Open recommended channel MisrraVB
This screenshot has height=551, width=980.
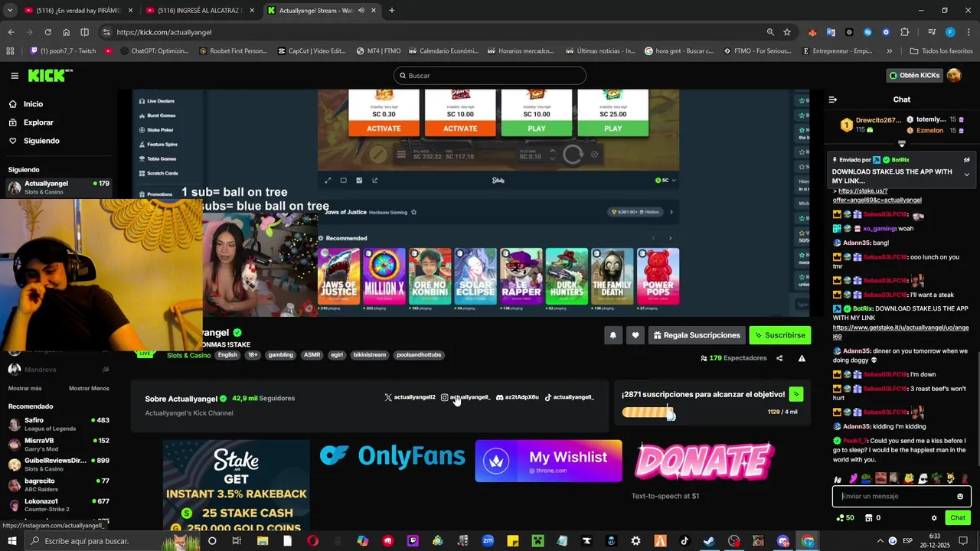(x=58, y=445)
